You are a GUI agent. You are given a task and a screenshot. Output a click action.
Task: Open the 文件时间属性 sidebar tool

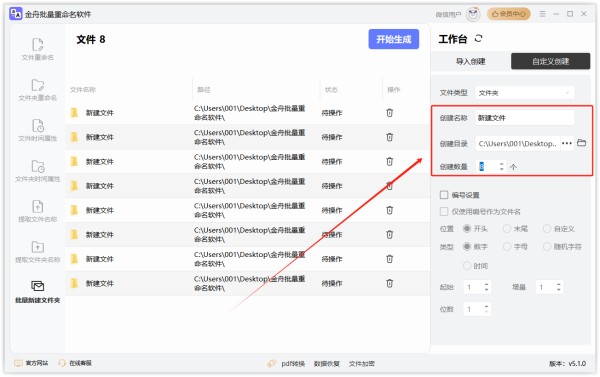coord(38,131)
